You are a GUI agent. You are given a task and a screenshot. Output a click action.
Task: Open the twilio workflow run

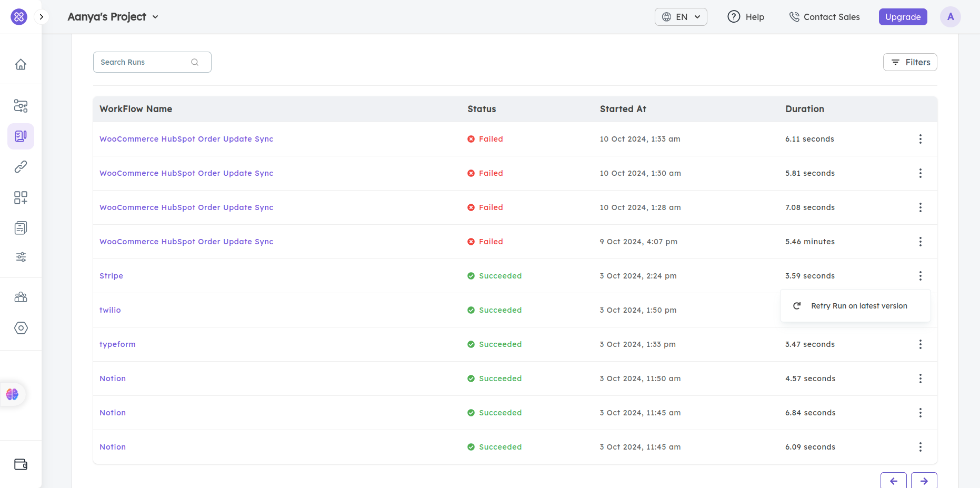[110, 310]
